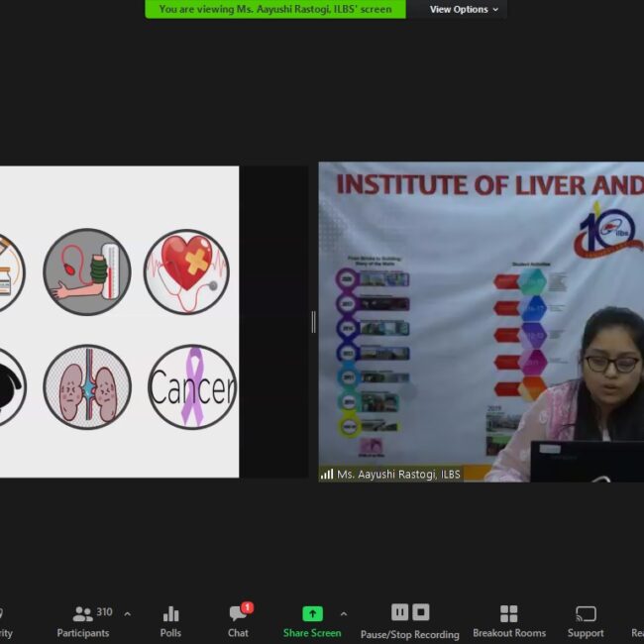Open Breakout Rooms
This screenshot has height=644, width=644.
point(508,621)
